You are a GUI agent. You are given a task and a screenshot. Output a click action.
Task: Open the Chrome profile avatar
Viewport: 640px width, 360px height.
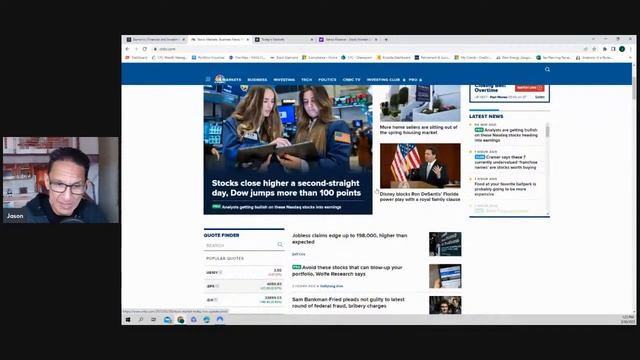622,49
